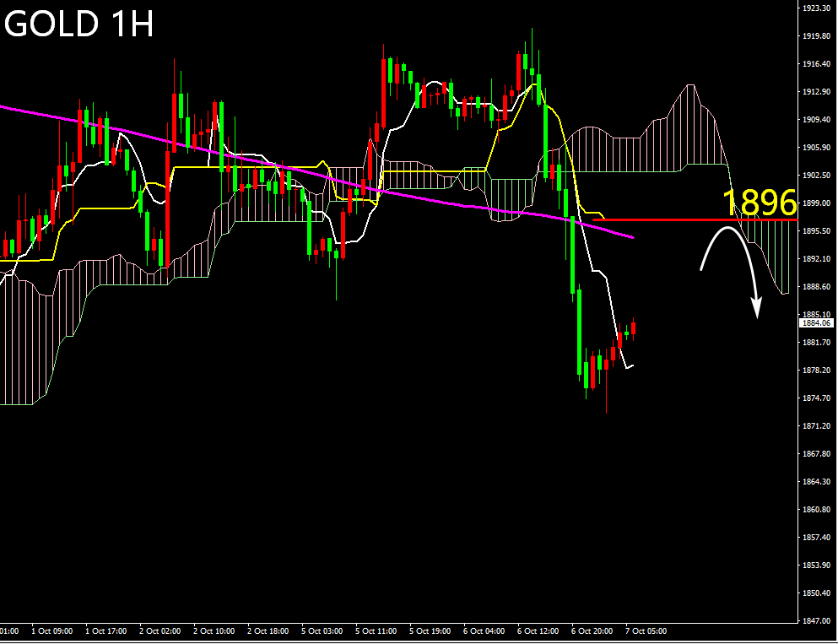Click the latest red candle on chart
This screenshot has width=838, height=644.
click(634, 328)
